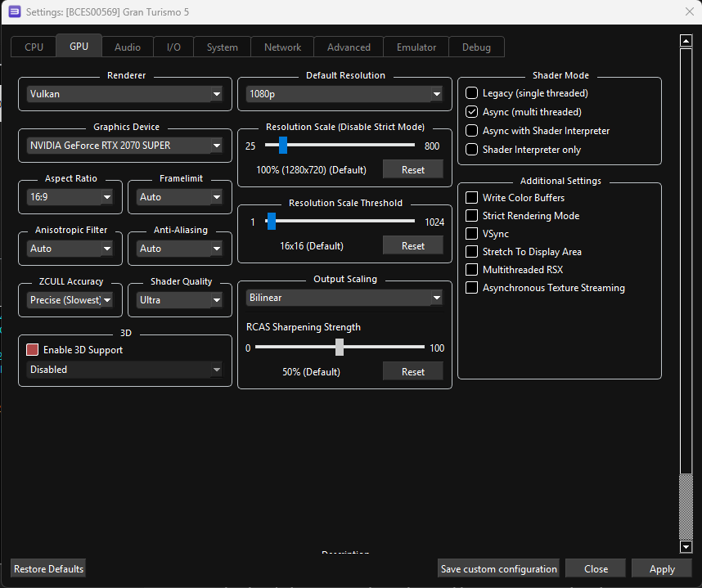Click the Save custom configuration button
This screenshot has height=588, width=702.
[498, 569]
